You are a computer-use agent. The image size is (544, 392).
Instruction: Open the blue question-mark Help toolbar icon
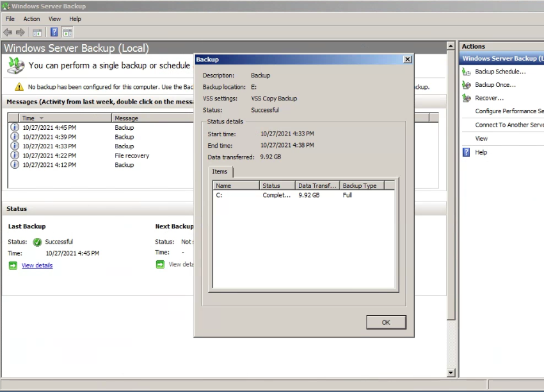coord(54,32)
